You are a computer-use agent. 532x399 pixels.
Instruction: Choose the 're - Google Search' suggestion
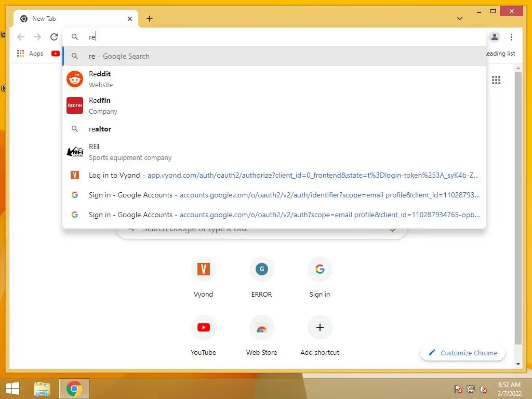pyautogui.click(x=274, y=56)
